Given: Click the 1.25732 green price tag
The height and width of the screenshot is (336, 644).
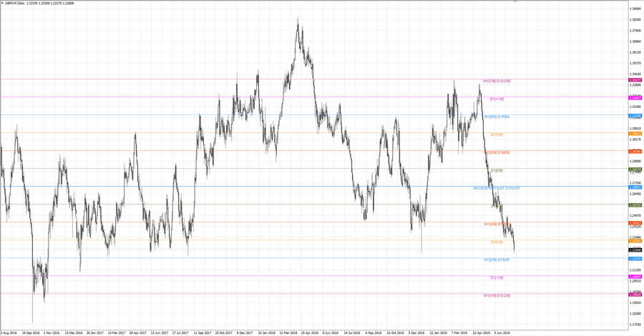Looking at the screenshot, I should pyautogui.click(x=635, y=205).
